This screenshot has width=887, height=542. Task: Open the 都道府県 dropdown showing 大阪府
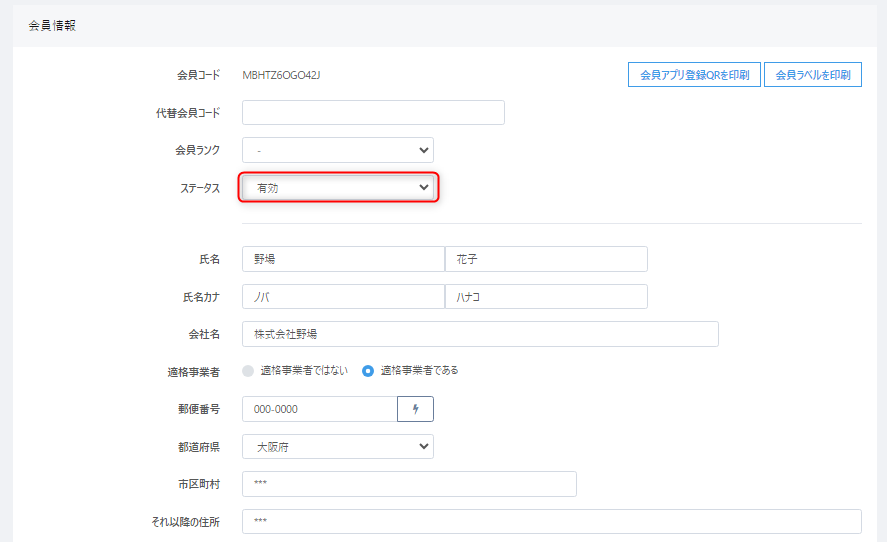(338, 446)
